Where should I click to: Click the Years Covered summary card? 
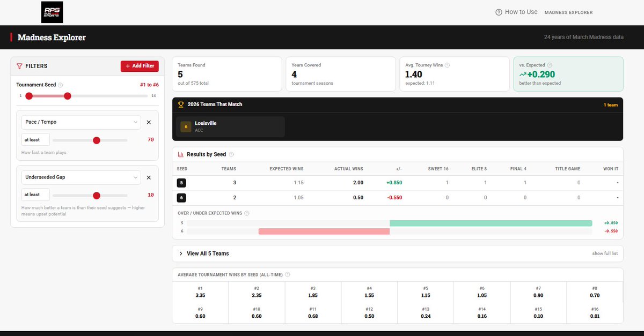341,74
